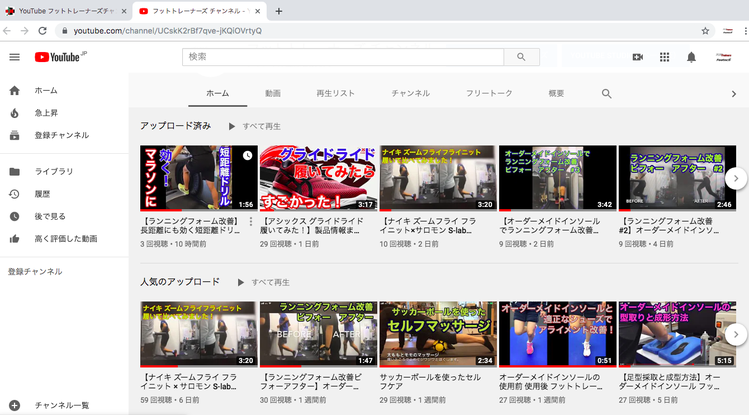Switch to the 再生リスト tab

(x=335, y=94)
